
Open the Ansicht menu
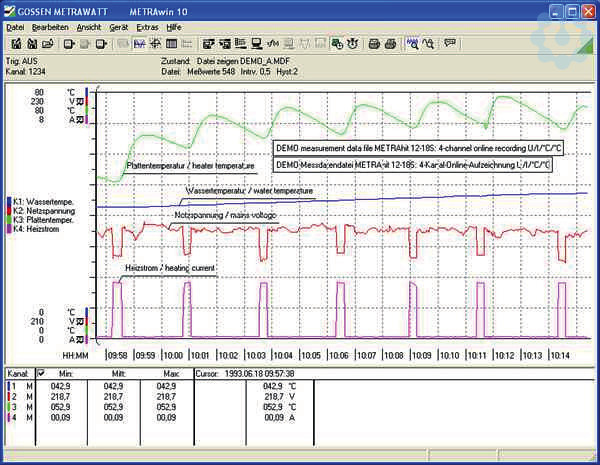pos(88,28)
